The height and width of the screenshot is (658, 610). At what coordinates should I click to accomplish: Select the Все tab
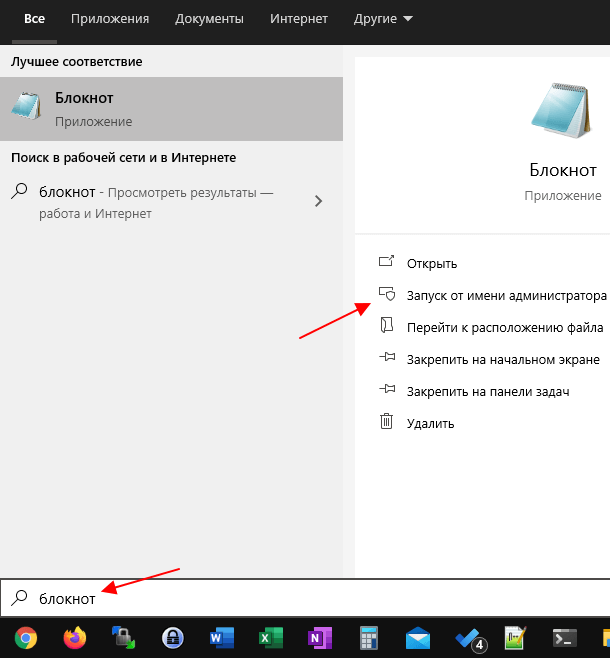coord(34,19)
